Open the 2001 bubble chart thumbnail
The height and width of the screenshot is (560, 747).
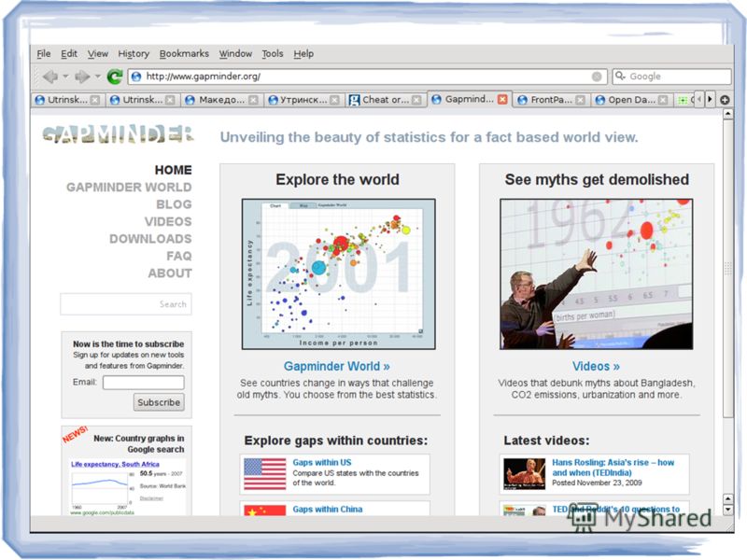pyautogui.click(x=338, y=274)
